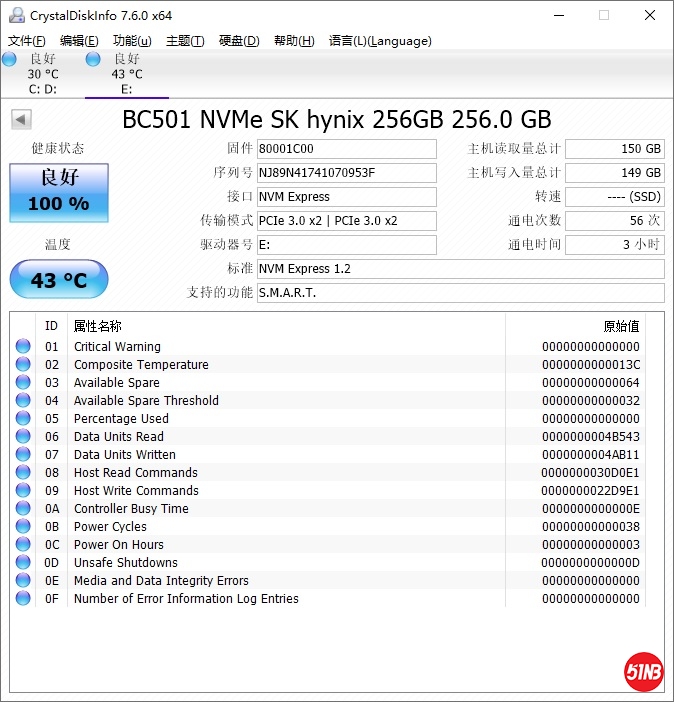Click the firmware 80001C00 field
The image size is (674, 702).
[346, 149]
